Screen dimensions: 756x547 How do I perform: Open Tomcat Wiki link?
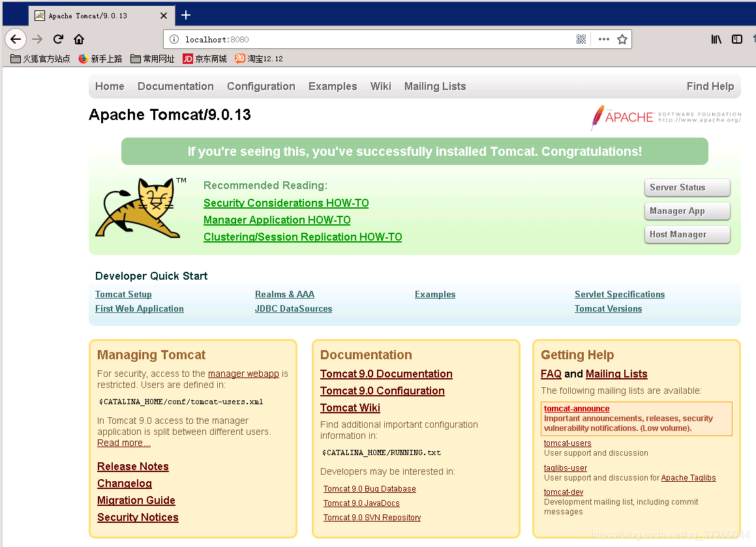pyautogui.click(x=350, y=407)
